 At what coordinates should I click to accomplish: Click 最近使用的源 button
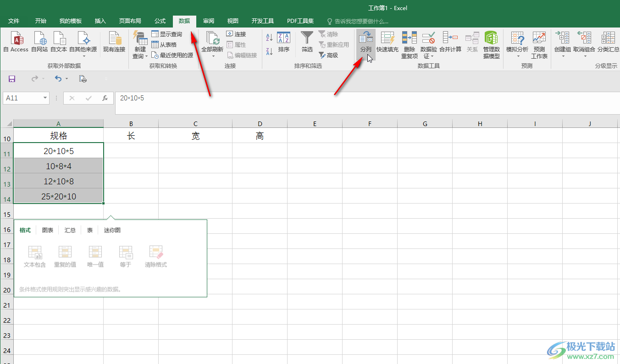pos(172,55)
